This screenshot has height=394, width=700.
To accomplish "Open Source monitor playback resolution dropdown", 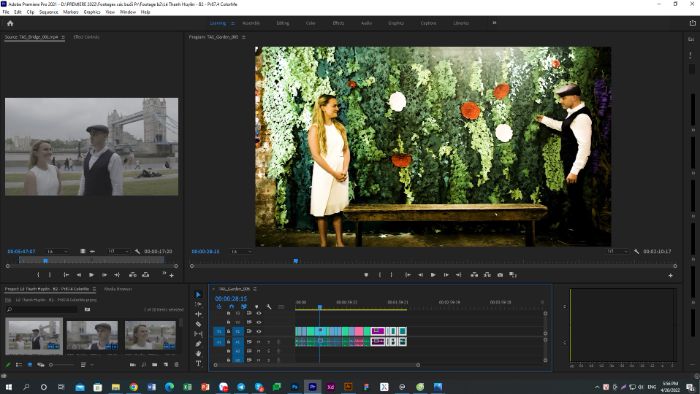I will [119, 251].
